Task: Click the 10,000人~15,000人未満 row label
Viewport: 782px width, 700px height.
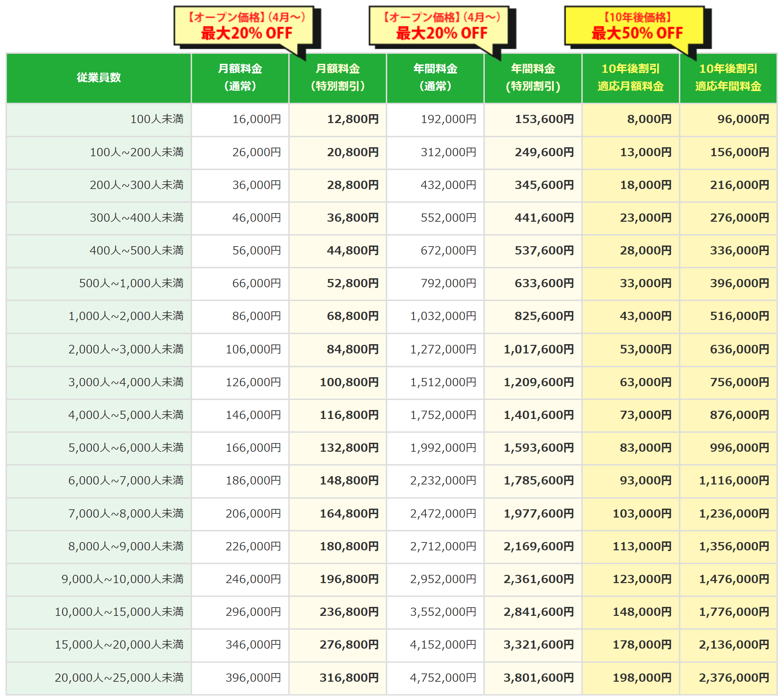Action: click(x=119, y=612)
